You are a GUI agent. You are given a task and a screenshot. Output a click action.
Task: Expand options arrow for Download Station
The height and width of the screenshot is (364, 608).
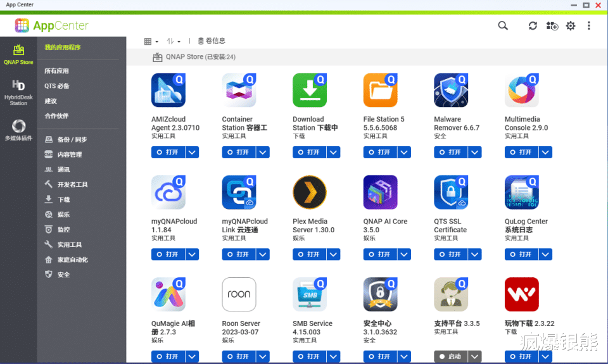pos(334,153)
